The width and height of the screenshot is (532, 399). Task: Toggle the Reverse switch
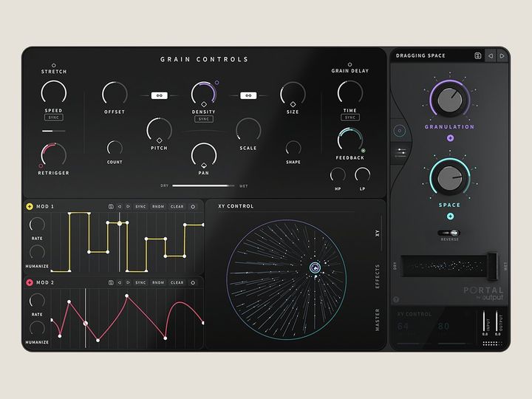(449, 233)
